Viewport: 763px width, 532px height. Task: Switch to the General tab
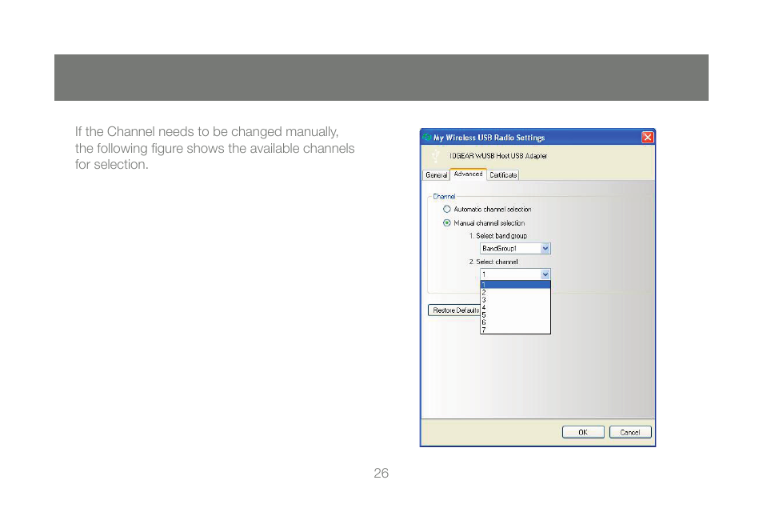(x=436, y=175)
